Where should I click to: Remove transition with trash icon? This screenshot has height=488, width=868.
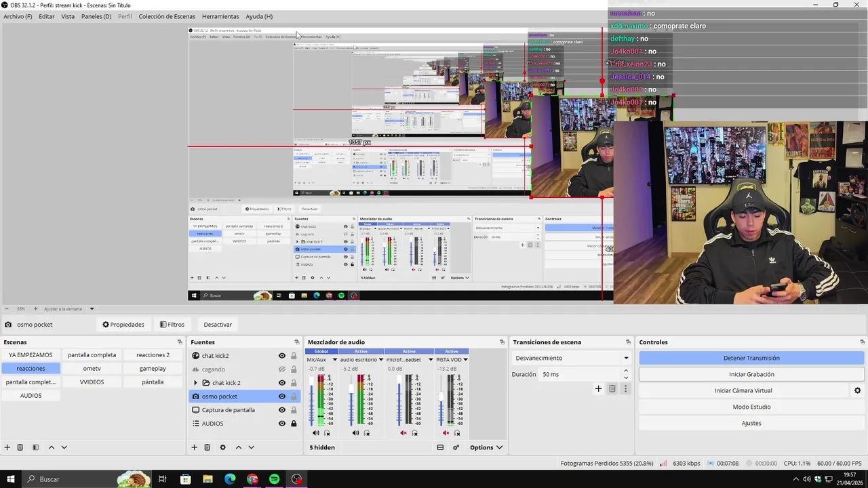(x=612, y=388)
